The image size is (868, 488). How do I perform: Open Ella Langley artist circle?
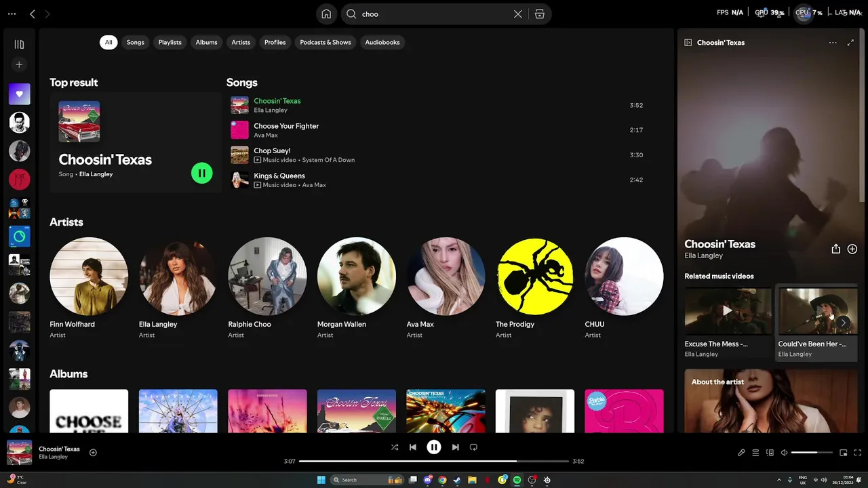click(178, 277)
